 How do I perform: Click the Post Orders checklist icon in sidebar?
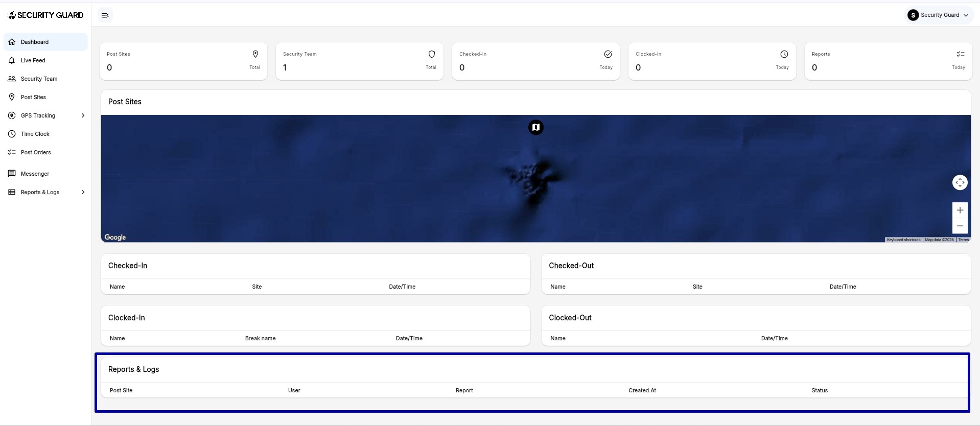coord(12,152)
